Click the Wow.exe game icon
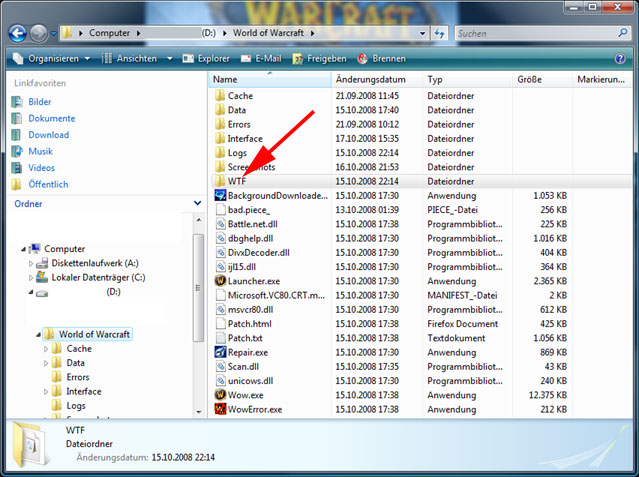The height and width of the screenshot is (477, 639). coord(220,395)
